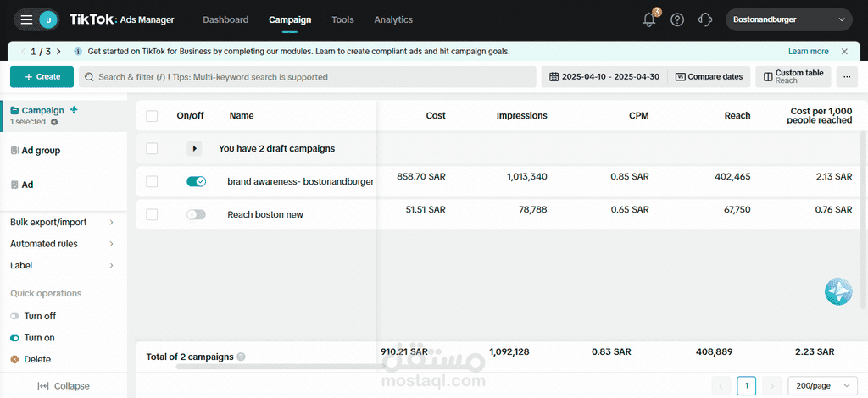868x398 pixels.
Task: Open the customer support headset icon
Action: pyautogui.click(x=704, y=20)
